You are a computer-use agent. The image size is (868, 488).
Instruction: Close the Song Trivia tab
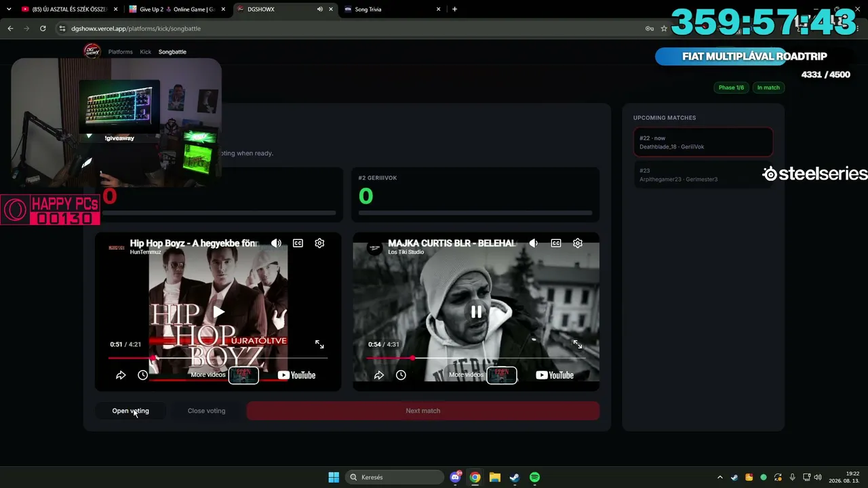coord(439,9)
